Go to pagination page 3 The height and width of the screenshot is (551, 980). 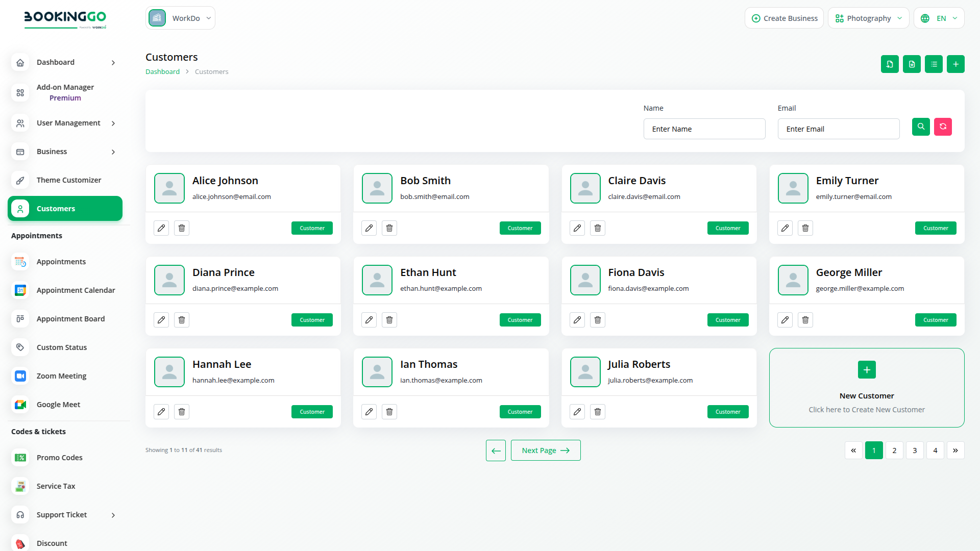(x=915, y=450)
